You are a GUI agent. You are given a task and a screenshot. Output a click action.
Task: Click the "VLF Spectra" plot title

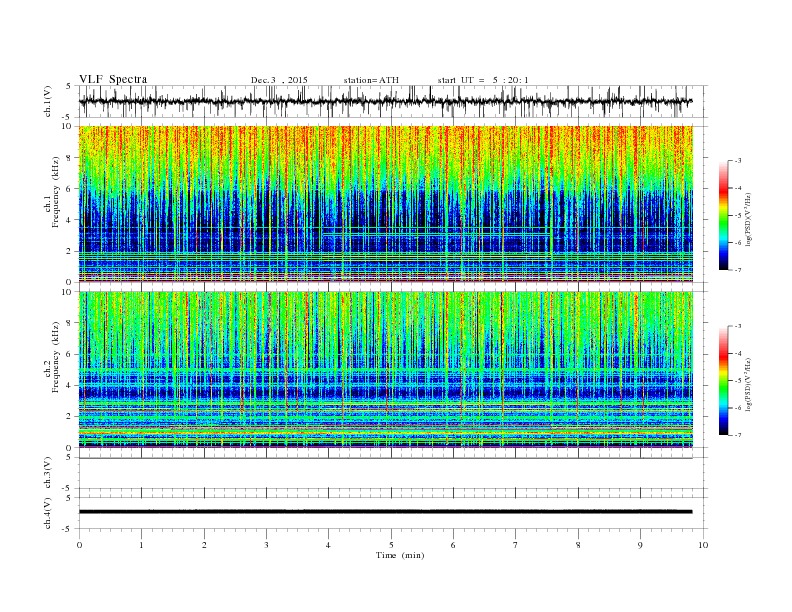(x=113, y=79)
